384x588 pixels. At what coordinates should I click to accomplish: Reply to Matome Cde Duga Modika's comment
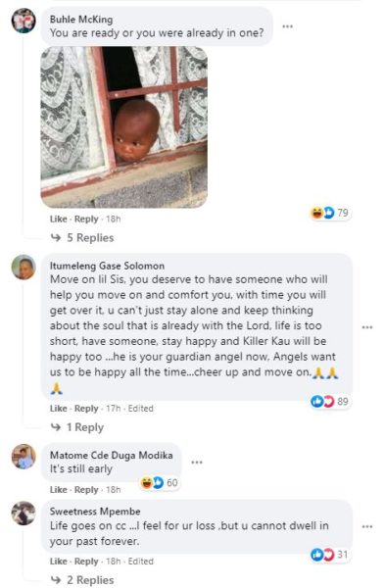pos(86,490)
